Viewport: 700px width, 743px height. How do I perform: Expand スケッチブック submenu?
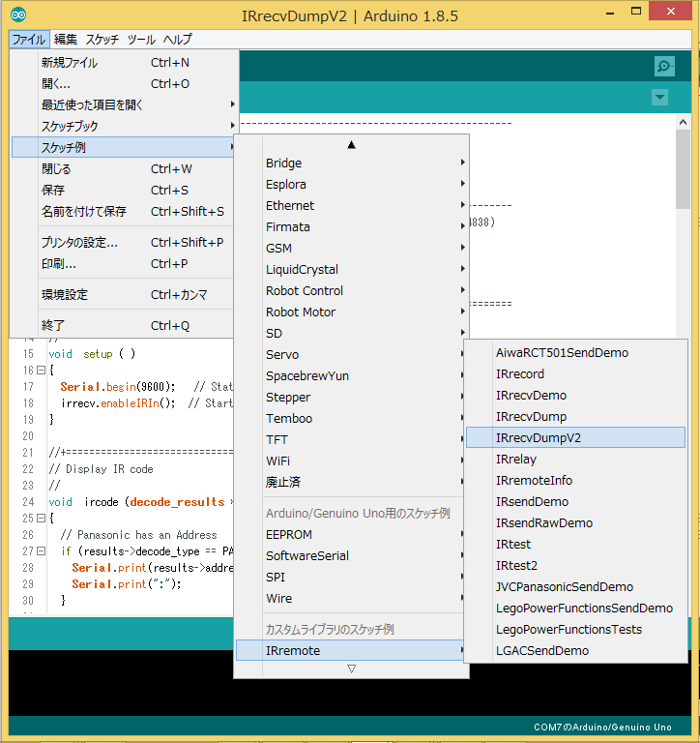point(123,126)
